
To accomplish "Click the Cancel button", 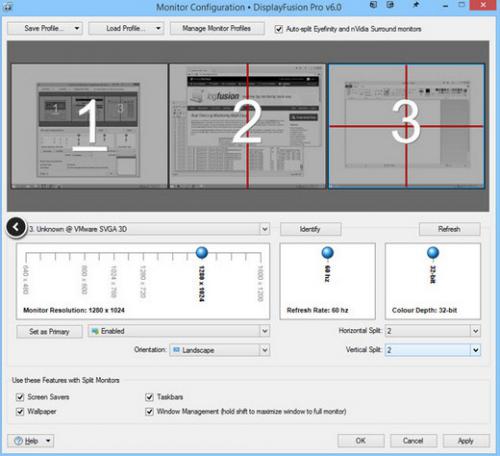I will pyautogui.click(x=413, y=441).
